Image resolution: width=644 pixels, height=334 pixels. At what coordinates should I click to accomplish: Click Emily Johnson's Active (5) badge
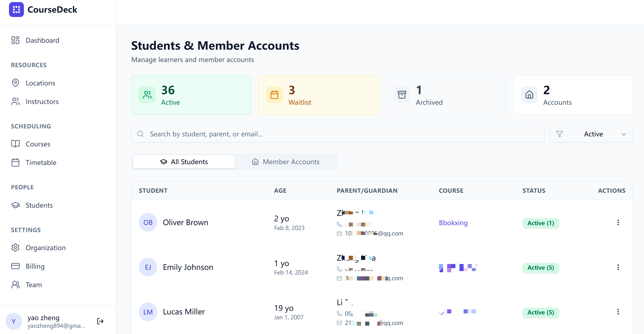541,268
